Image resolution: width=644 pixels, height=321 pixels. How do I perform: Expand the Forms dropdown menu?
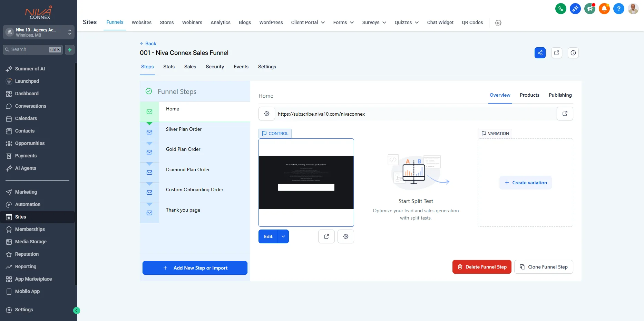(343, 22)
